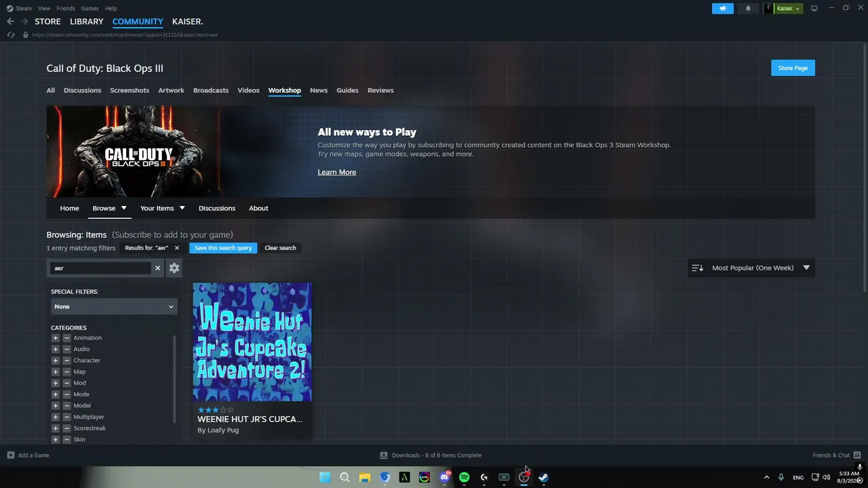This screenshot has height=488, width=868.
Task: Click the lock icon beside the URL
Action: [26, 35]
